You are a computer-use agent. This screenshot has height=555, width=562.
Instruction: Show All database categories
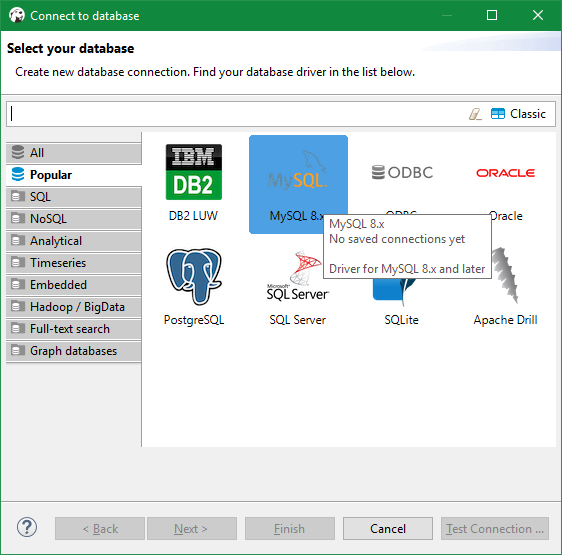[x=74, y=153]
